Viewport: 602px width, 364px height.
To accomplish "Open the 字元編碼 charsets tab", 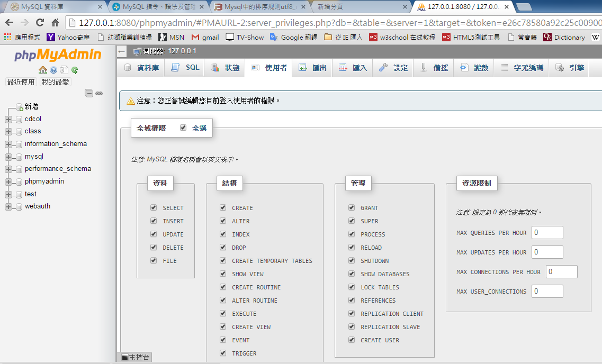I will 522,68.
